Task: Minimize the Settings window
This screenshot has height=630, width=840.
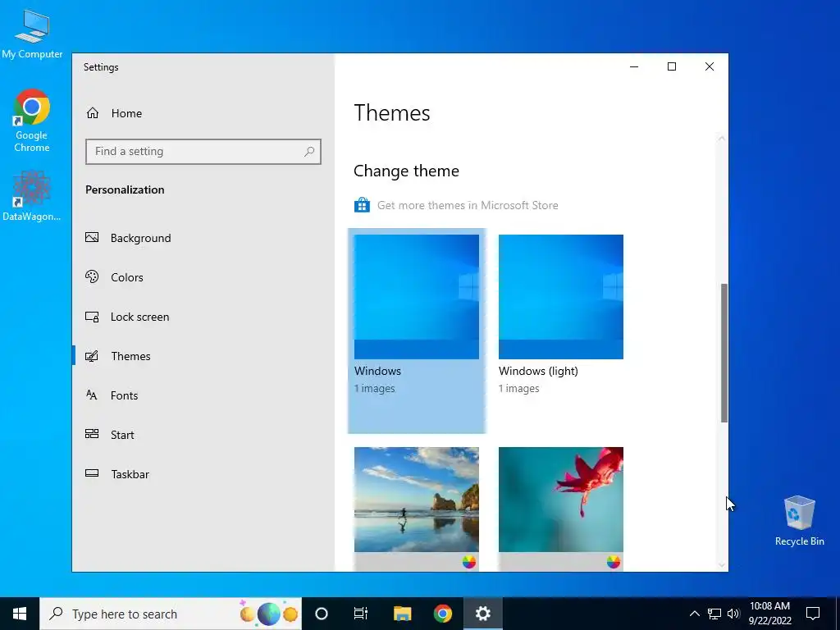Action: pyautogui.click(x=634, y=66)
